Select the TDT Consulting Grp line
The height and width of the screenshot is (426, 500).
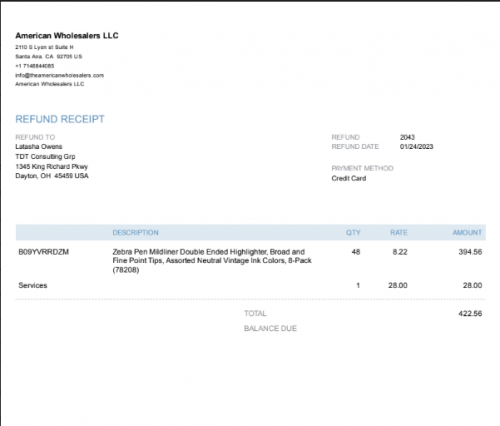pyautogui.click(x=45, y=157)
